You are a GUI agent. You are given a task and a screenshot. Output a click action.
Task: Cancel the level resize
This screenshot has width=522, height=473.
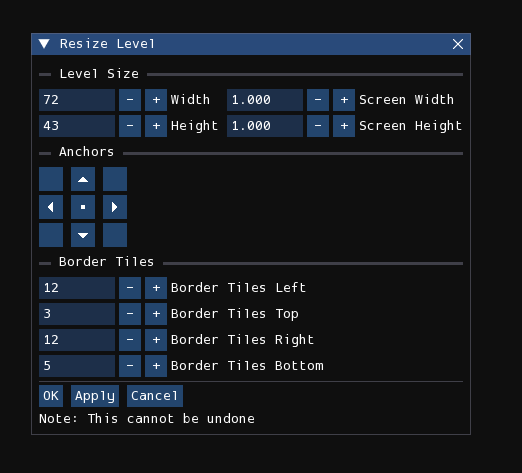pyautogui.click(x=155, y=396)
